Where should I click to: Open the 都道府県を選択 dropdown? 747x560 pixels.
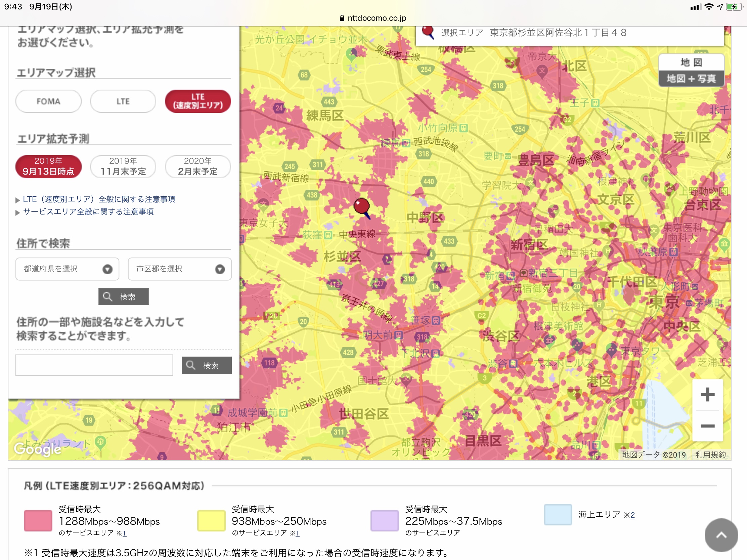coord(67,269)
